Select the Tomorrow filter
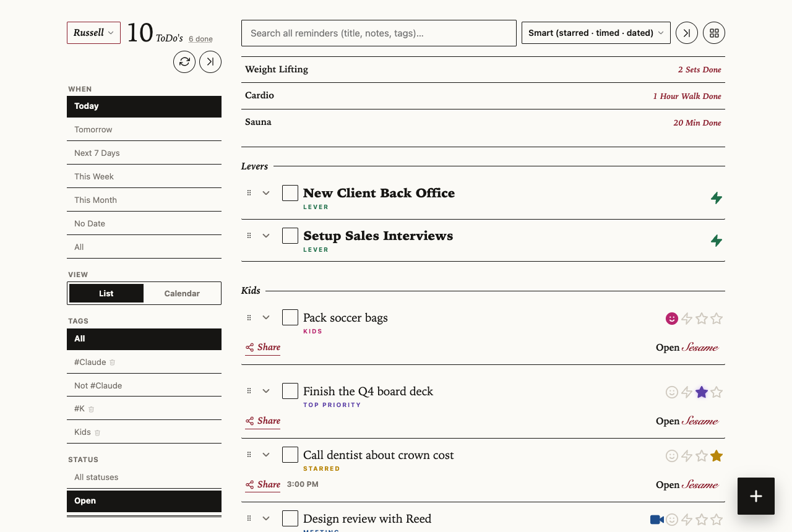 (x=144, y=130)
